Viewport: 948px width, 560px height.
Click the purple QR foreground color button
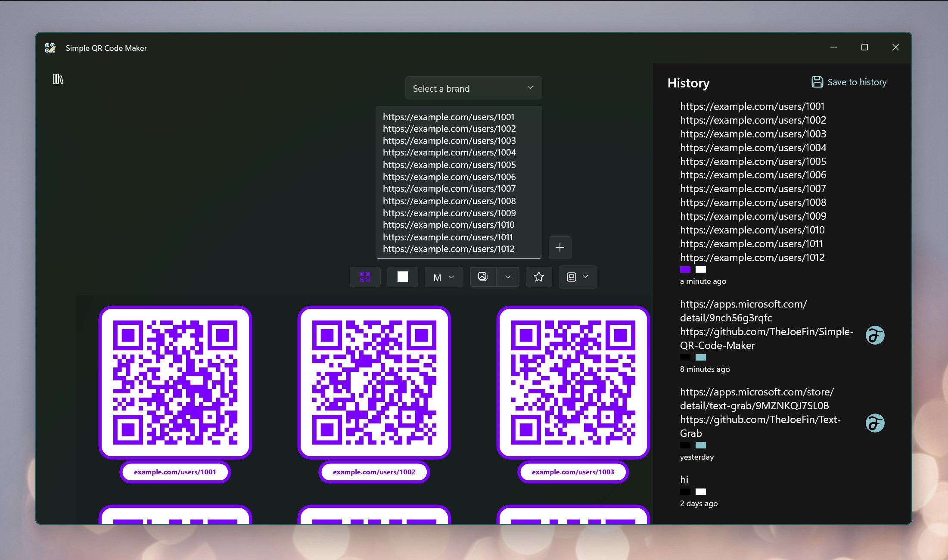[x=365, y=277]
